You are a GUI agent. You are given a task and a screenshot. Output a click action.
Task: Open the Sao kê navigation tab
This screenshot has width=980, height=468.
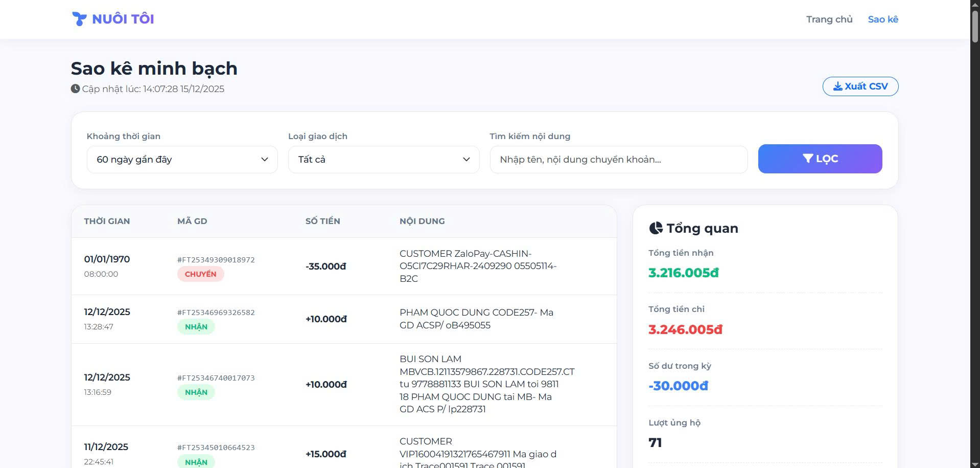883,19
